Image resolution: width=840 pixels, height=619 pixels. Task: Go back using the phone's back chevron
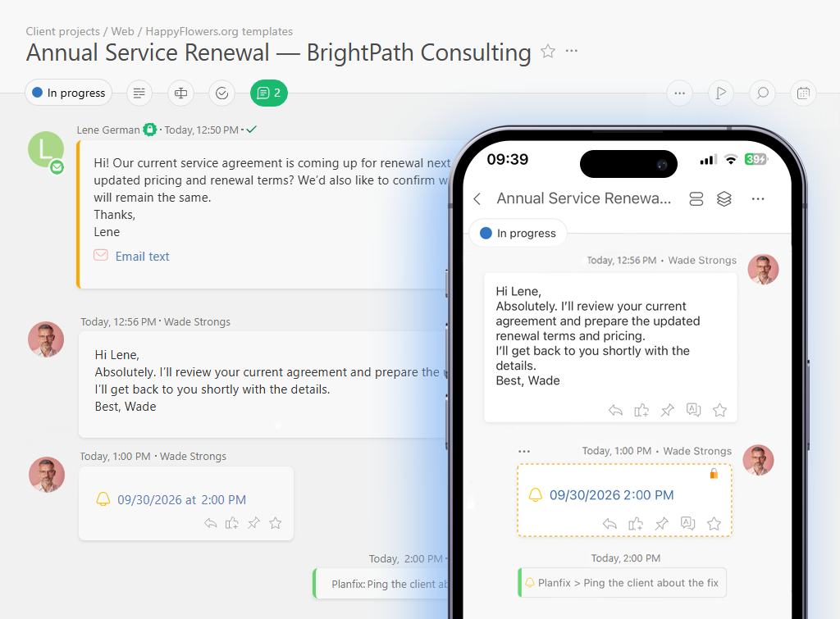477,199
